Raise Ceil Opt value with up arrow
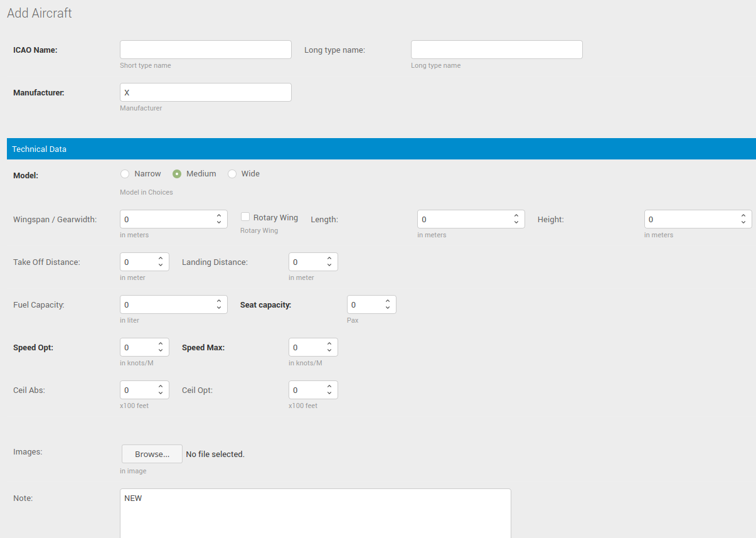756x538 pixels. click(329, 387)
